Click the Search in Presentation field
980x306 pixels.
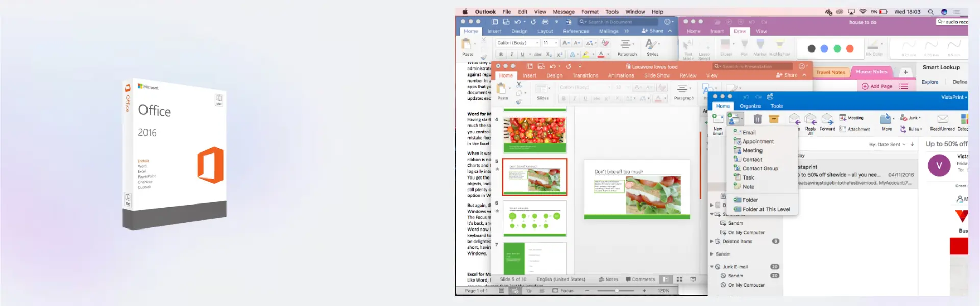click(753, 66)
